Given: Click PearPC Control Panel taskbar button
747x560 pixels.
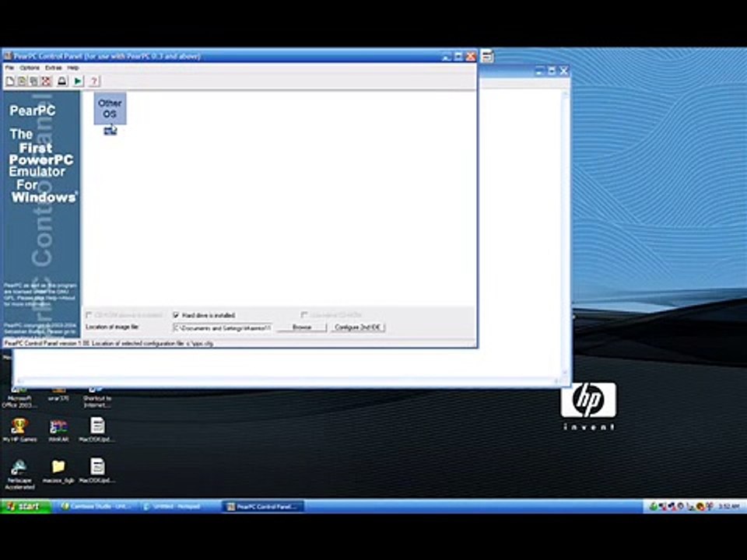Looking at the screenshot, I should (264, 506).
